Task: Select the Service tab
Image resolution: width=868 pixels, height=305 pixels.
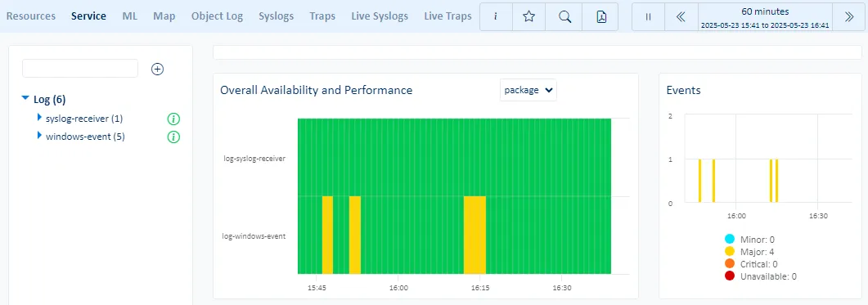Action: (x=88, y=16)
